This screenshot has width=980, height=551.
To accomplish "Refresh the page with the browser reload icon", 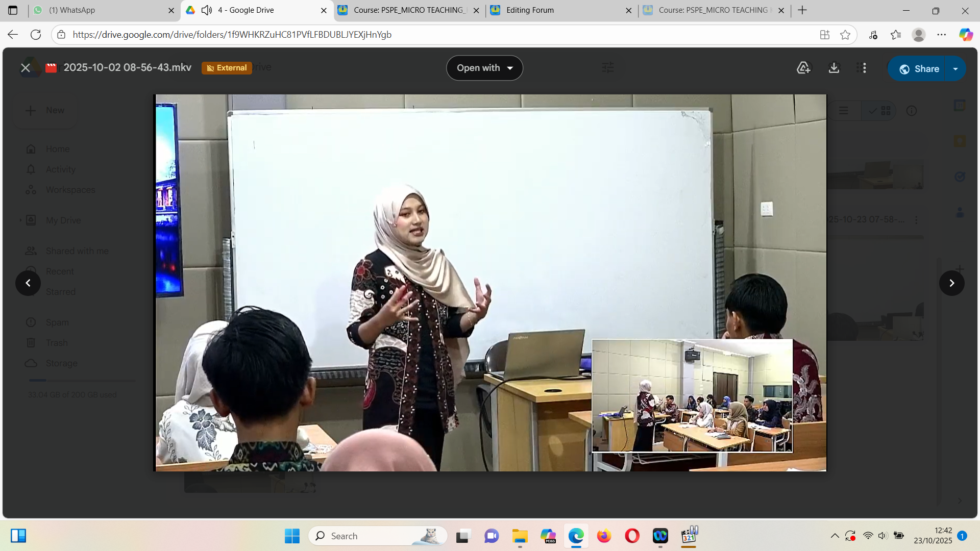I will (x=36, y=35).
